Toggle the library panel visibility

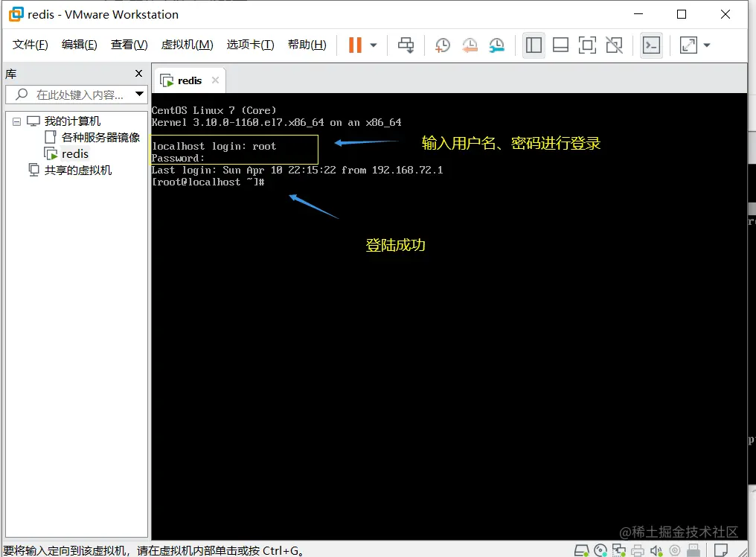534,45
